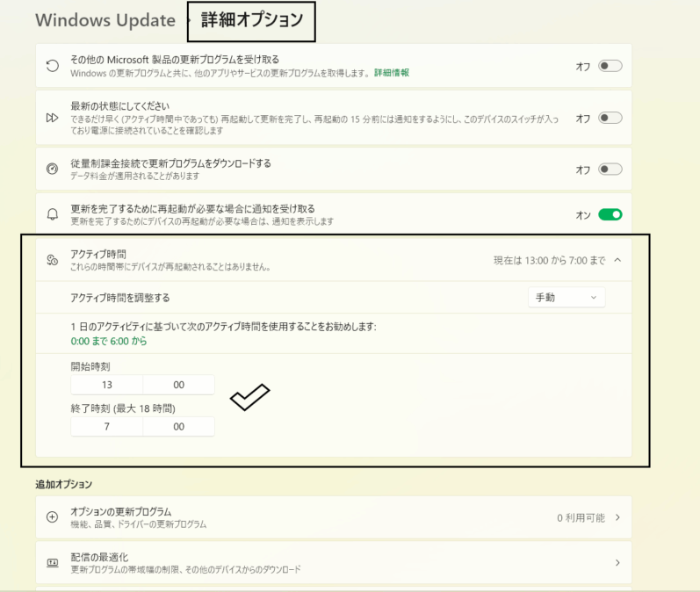Image resolution: width=700 pixels, height=592 pixels.
Task: Click the 現在は 13:00 から 7:00 まで text
Action: pyautogui.click(x=549, y=260)
